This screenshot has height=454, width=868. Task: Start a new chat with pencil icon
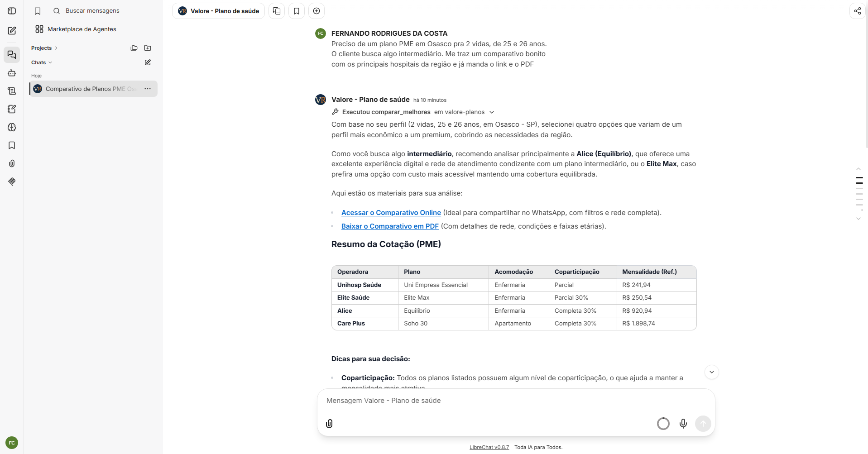[x=12, y=31]
